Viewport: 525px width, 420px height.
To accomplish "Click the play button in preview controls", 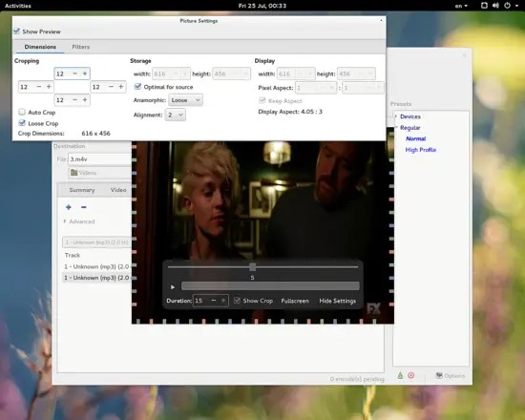I will [x=173, y=286].
